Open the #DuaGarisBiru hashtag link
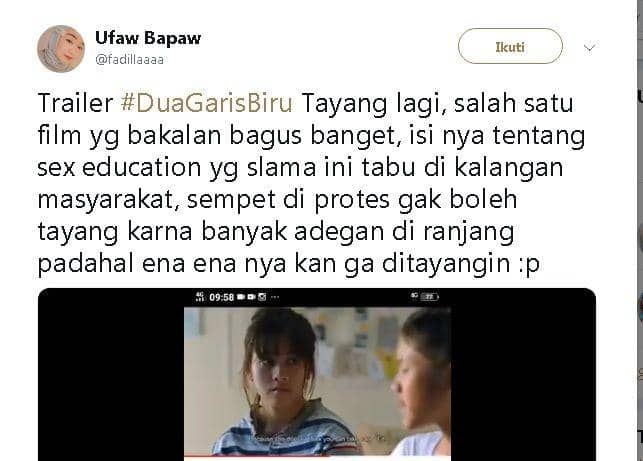643x461 pixels. [x=207, y=103]
